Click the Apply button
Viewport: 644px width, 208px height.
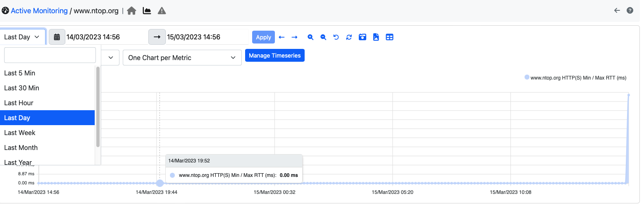tap(263, 37)
